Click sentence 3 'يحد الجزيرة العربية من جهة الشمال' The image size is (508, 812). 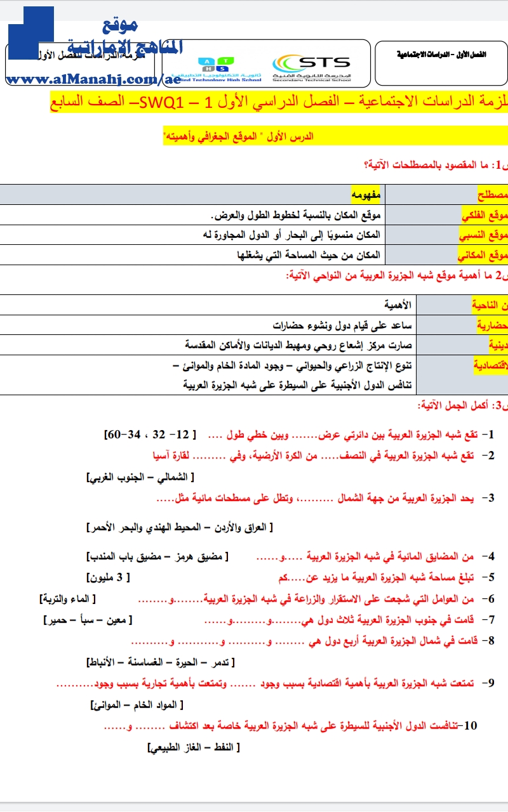click(x=405, y=499)
